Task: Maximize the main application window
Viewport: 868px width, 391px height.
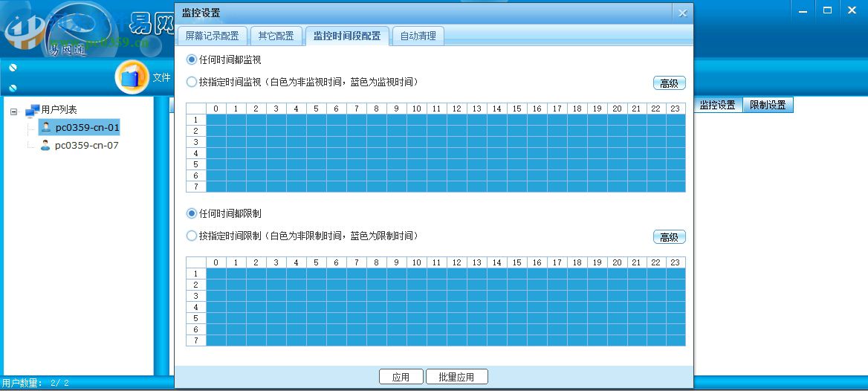Action: [828, 10]
